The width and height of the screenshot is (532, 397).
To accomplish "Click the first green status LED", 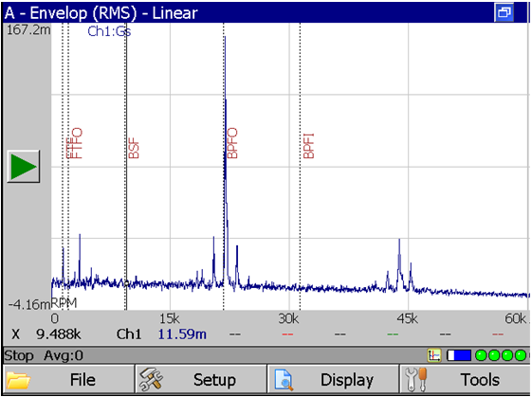I will [481, 355].
